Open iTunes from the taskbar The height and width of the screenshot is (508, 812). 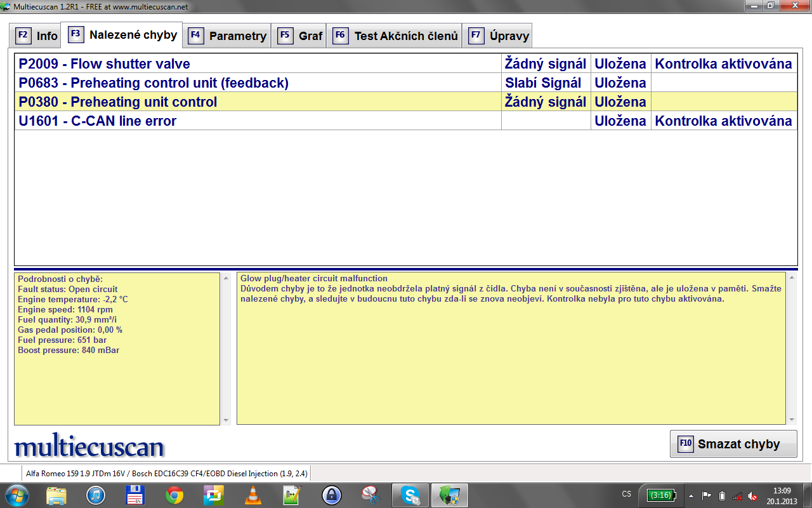[x=95, y=495]
